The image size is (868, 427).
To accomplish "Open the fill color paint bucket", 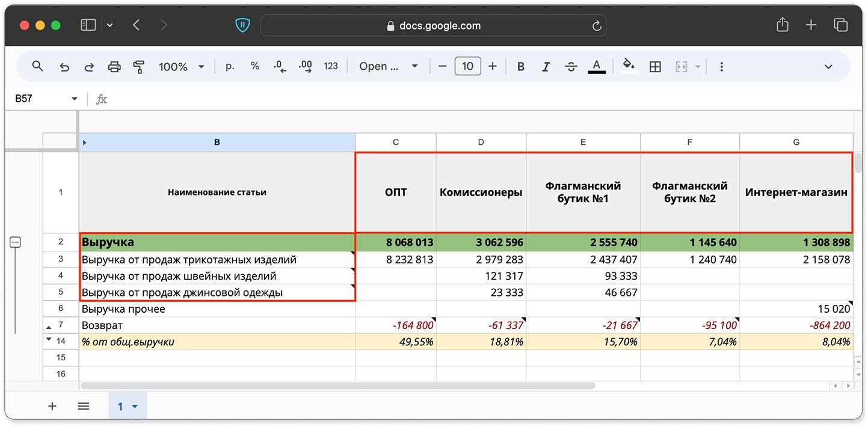I will [x=629, y=66].
